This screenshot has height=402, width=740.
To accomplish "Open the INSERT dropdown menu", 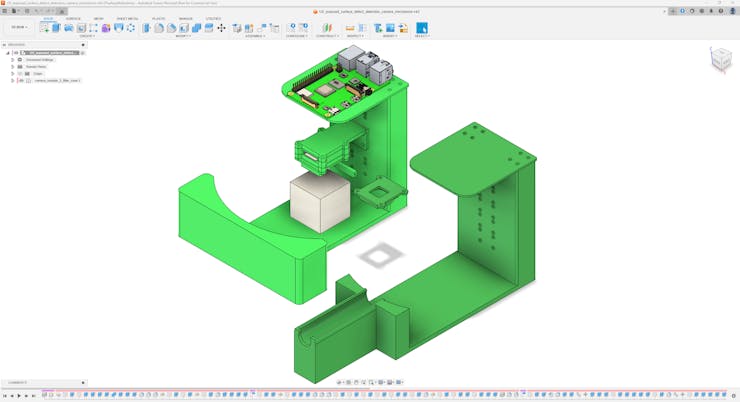I will click(x=390, y=36).
